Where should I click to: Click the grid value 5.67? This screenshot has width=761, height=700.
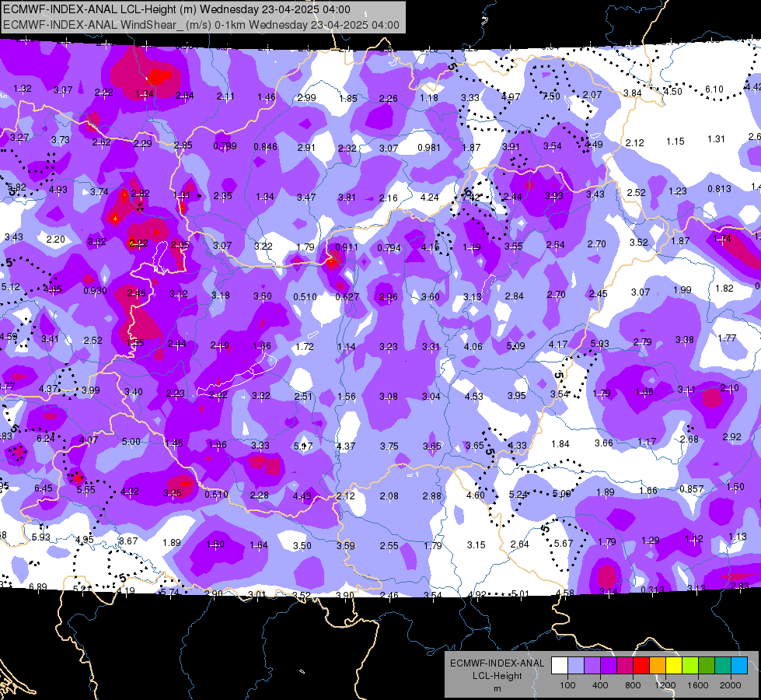click(564, 543)
